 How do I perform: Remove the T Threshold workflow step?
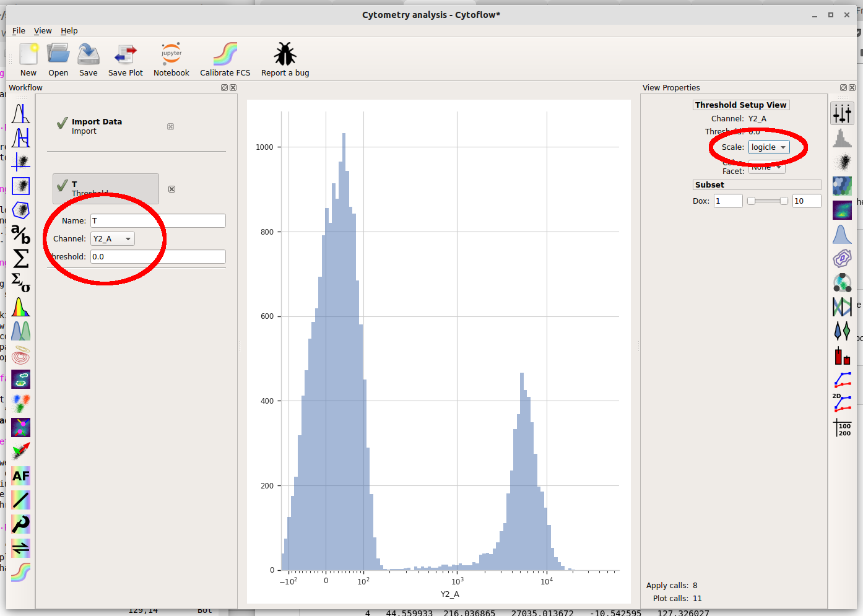point(171,189)
